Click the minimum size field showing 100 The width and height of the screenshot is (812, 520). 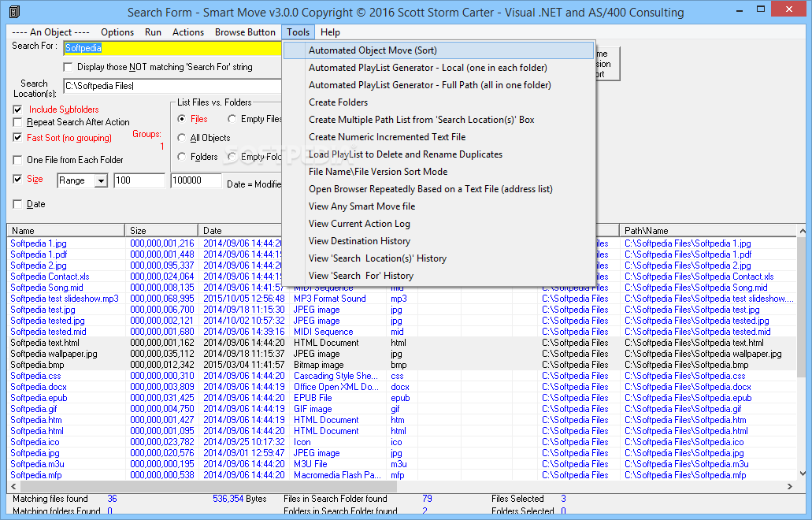point(139,180)
